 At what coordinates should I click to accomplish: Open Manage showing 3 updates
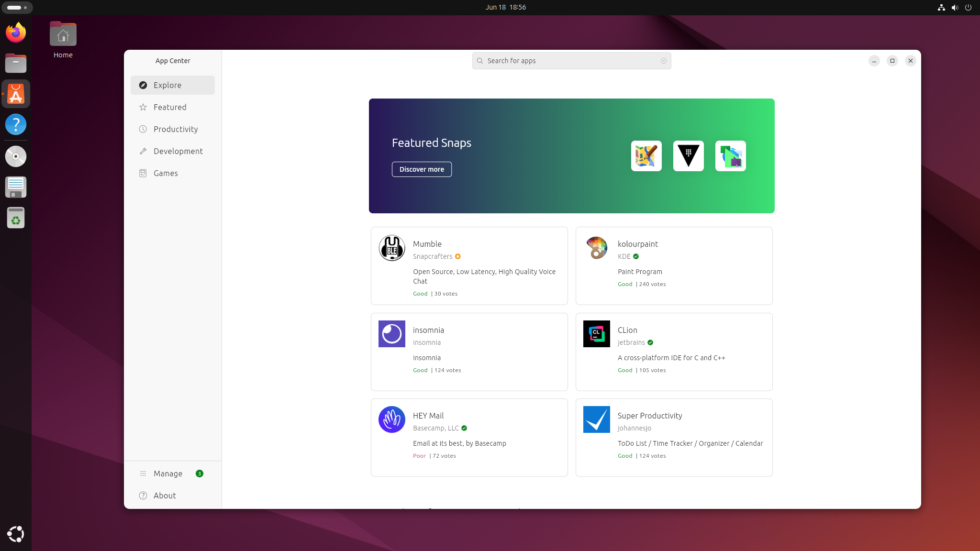pyautogui.click(x=167, y=473)
